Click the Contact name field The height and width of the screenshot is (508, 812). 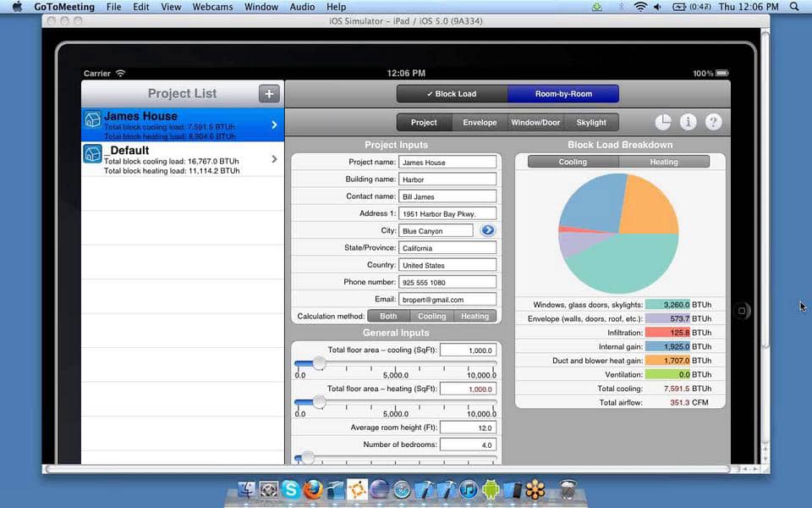tap(447, 196)
